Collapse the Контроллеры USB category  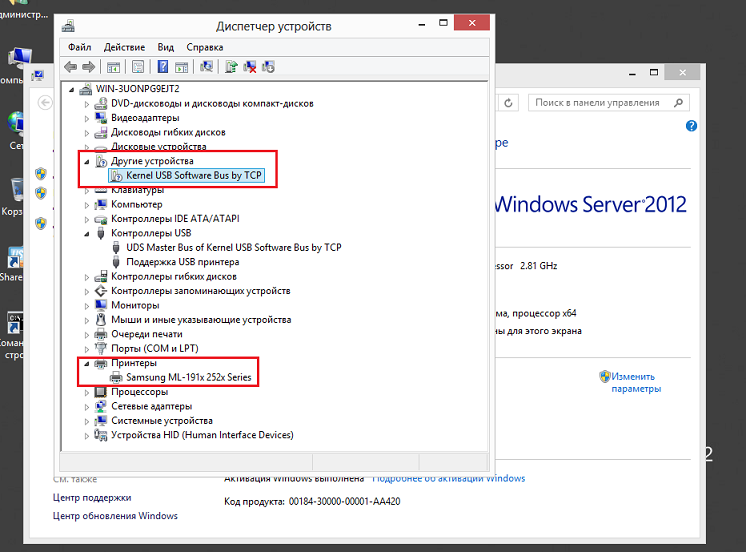point(87,233)
